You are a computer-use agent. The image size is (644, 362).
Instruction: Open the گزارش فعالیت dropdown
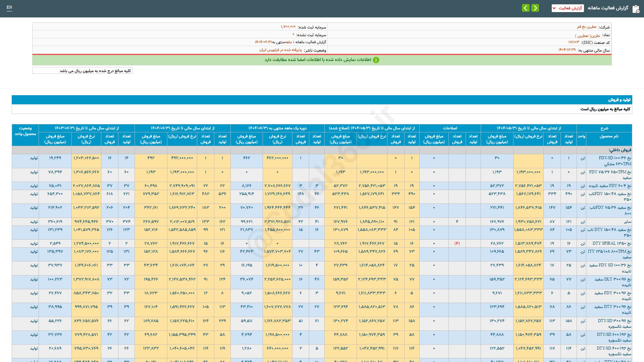coord(568,8)
